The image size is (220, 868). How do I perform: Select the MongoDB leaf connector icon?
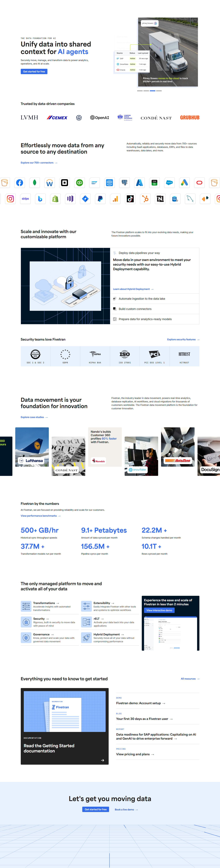tap(34, 183)
